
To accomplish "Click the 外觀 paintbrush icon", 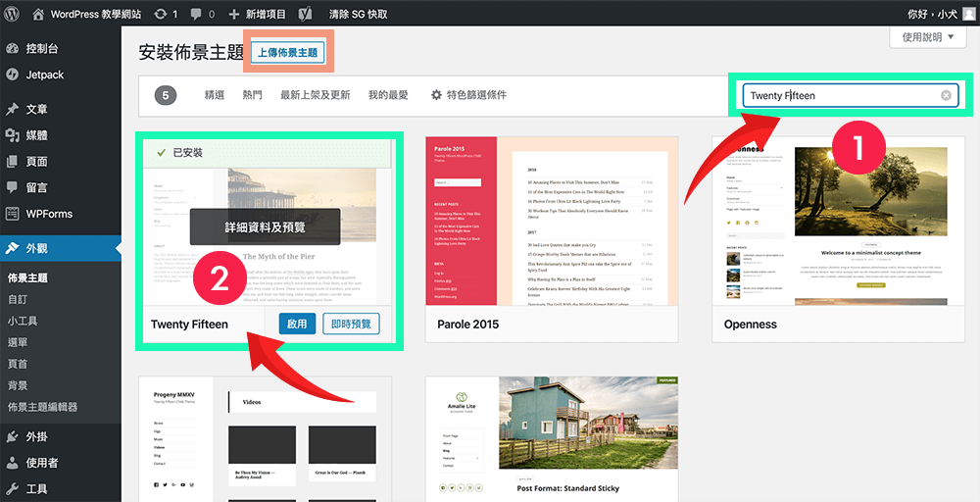I will (12, 248).
